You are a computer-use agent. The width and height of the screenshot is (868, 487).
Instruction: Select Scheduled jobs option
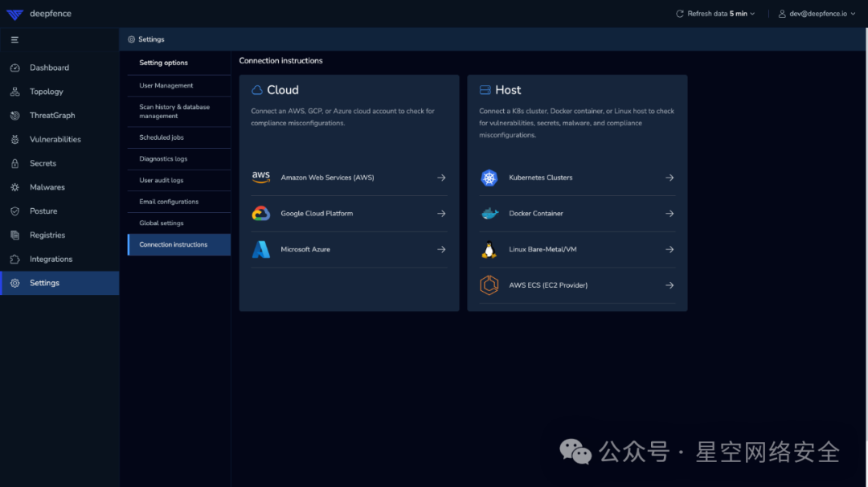[x=178, y=137]
